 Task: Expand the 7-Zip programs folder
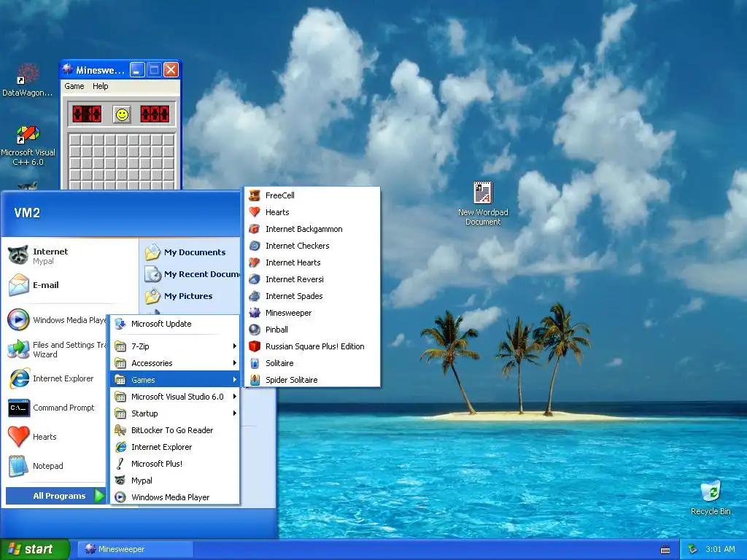175,346
